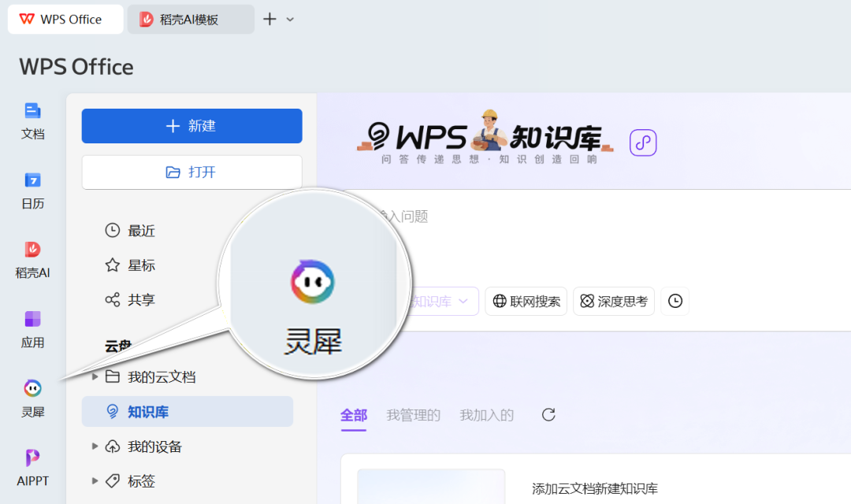Viewport: 851px width, 504px height.
Task: Click the blue 新建 button
Action: coord(191,126)
